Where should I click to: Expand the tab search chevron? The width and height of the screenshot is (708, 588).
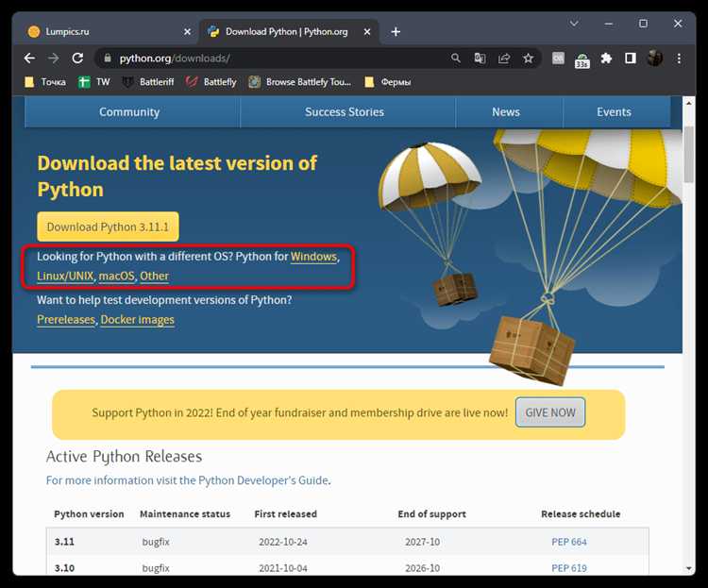coord(574,23)
